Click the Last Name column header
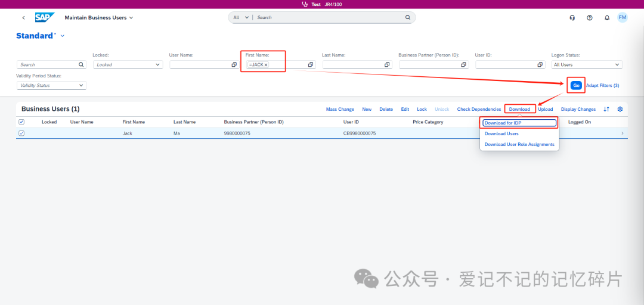The height and width of the screenshot is (305, 644). pos(184,122)
